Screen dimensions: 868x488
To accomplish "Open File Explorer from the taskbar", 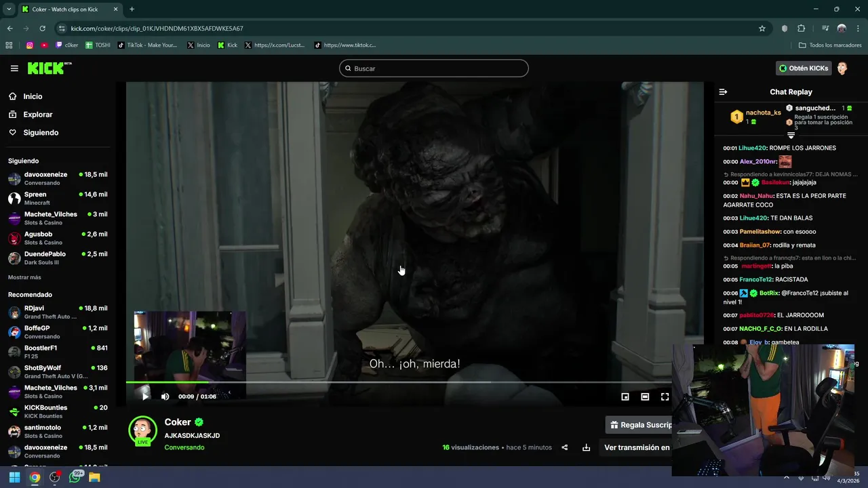I will [94, 477].
